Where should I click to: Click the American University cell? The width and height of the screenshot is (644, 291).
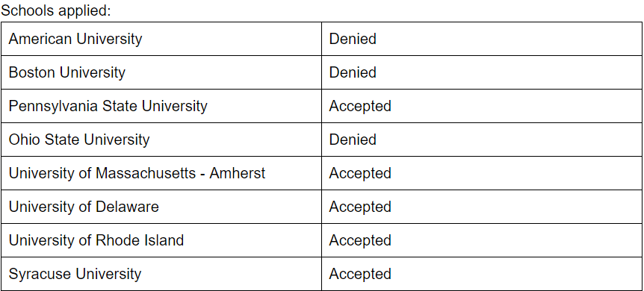(161, 39)
